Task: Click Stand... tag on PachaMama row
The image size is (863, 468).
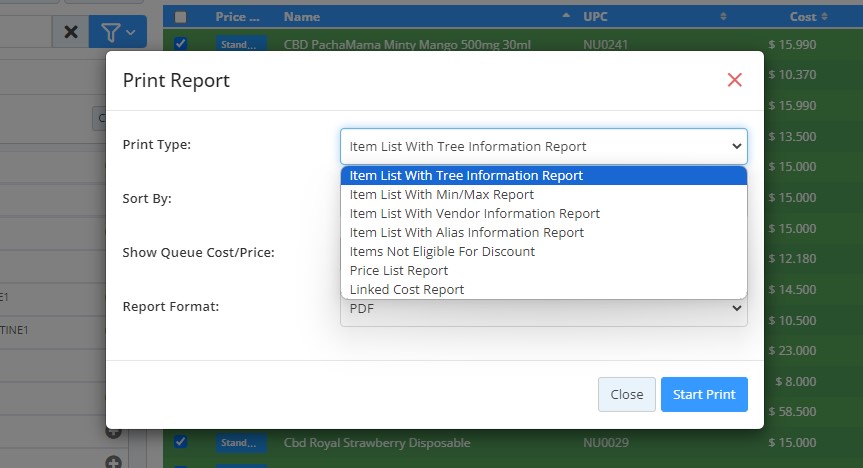Action: pyautogui.click(x=241, y=44)
